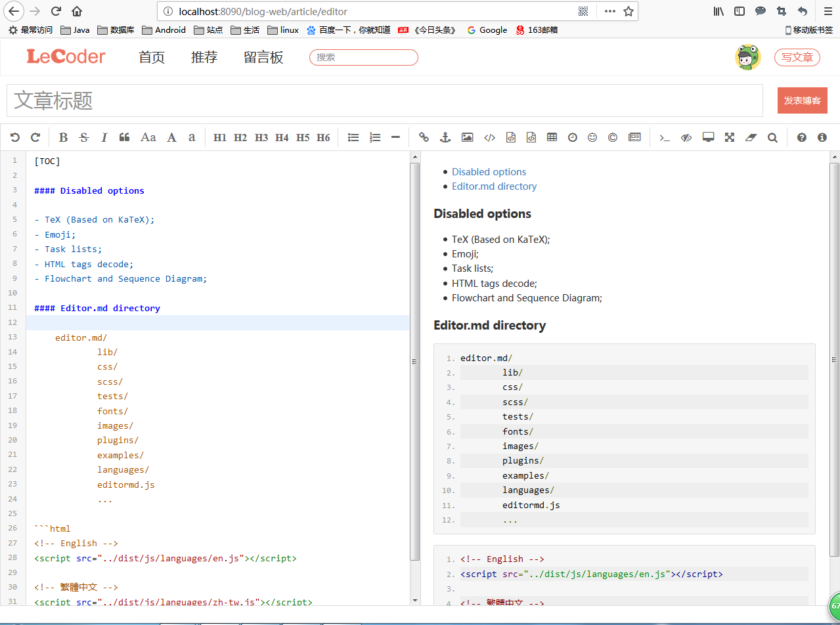
Task: Toggle full HTML preview using the monitor icon
Action: [x=708, y=137]
